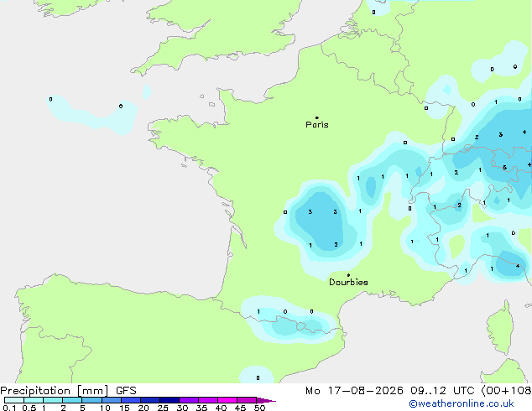
Task: Click the Paris city label
Action: 317,125
